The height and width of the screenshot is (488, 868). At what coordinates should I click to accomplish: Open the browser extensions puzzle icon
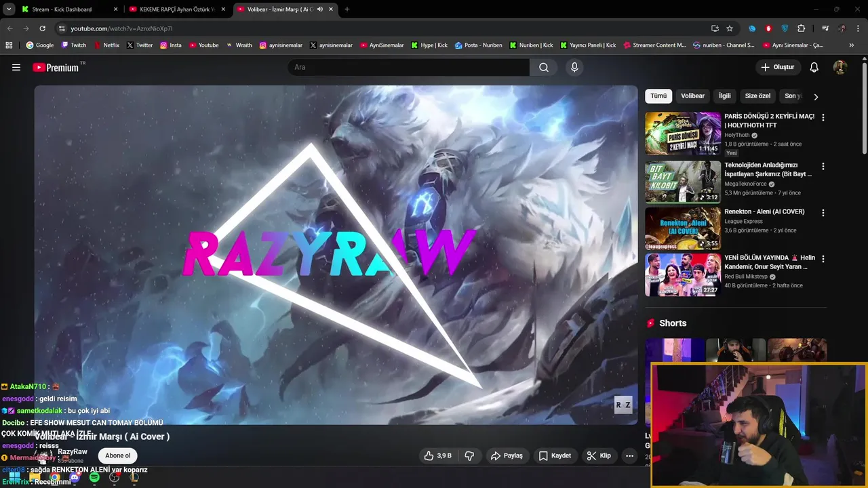[x=801, y=28]
